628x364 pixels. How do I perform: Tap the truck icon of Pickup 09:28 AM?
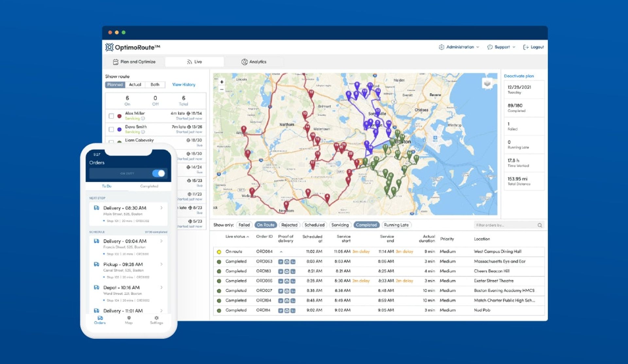(x=96, y=264)
